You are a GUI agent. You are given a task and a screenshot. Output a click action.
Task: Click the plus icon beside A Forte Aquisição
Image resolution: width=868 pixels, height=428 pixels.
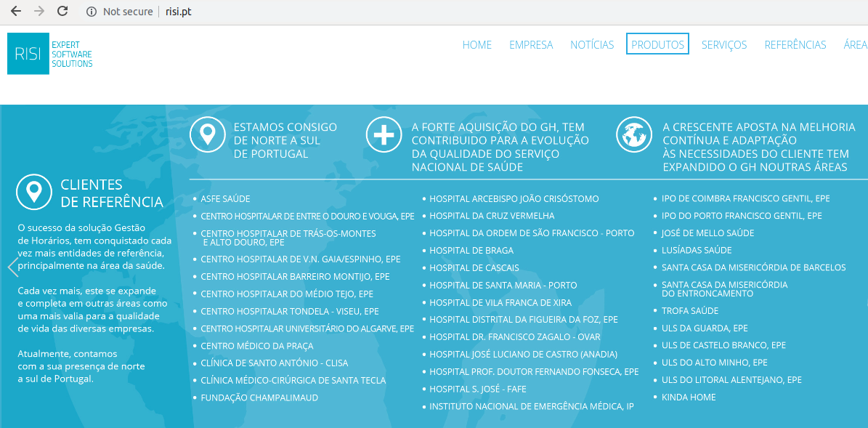coord(384,134)
